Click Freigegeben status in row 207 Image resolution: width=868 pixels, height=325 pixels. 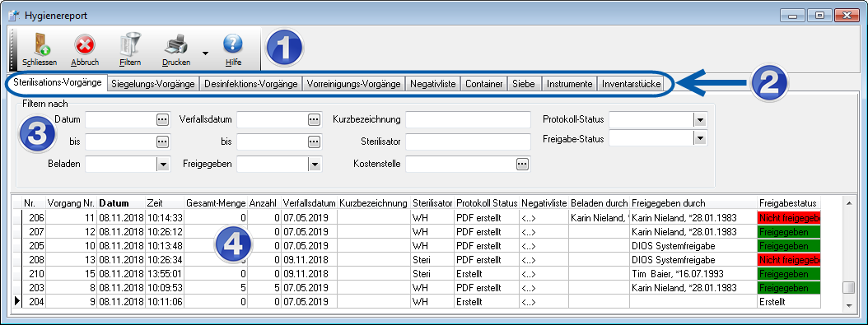pyautogui.click(x=789, y=231)
